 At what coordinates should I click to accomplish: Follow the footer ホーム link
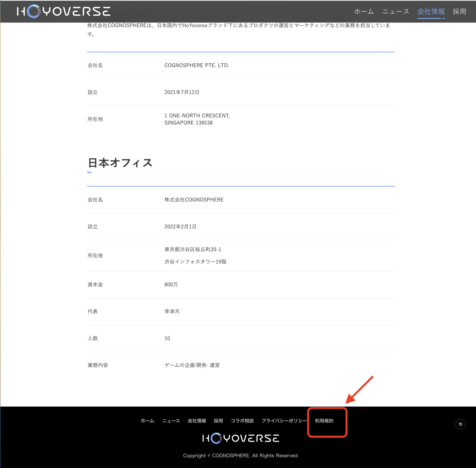click(147, 421)
